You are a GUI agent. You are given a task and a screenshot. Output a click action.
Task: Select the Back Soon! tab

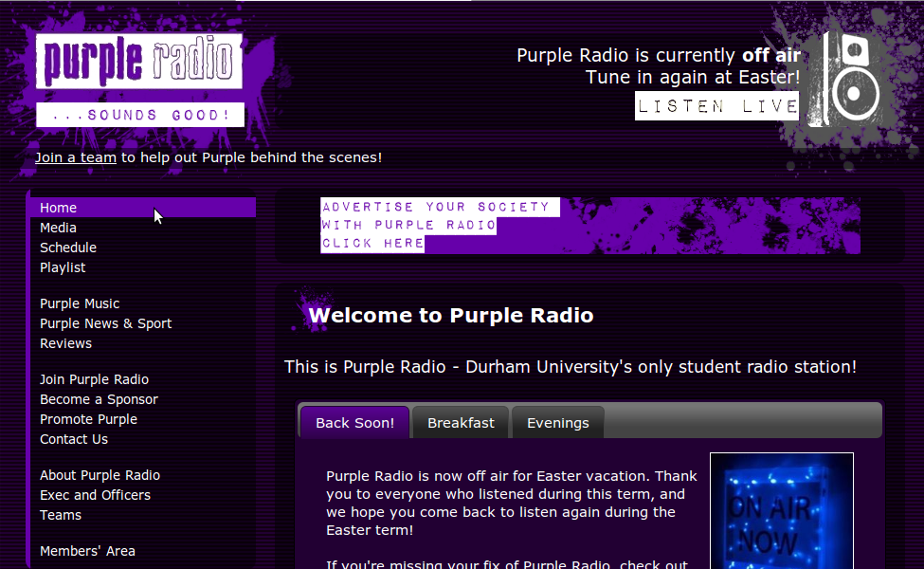(x=354, y=423)
